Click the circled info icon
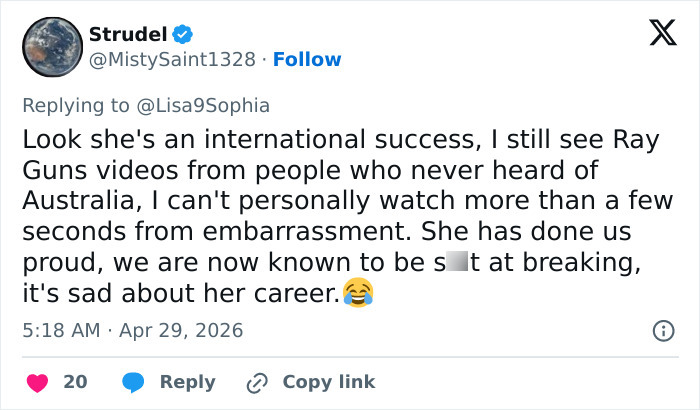 pyautogui.click(x=661, y=330)
